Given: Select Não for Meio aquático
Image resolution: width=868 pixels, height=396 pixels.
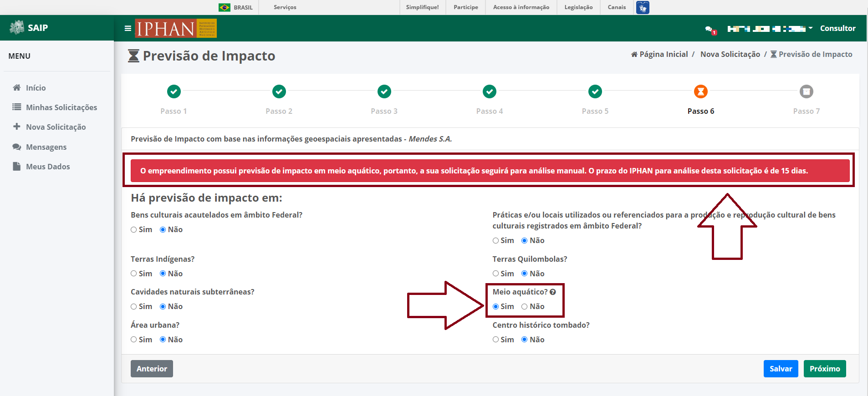Looking at the screenshot, I should point(525,307).
